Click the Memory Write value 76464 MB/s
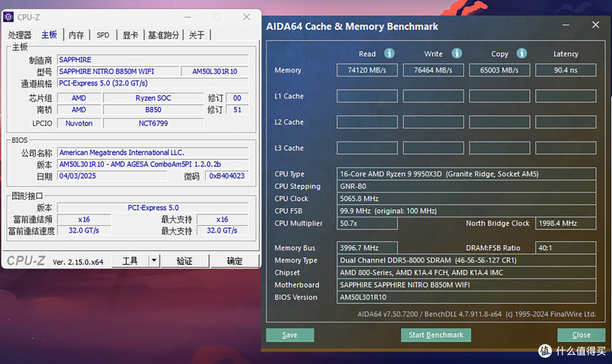This screenshot has width=612, height=364. (x=433, y=70)
